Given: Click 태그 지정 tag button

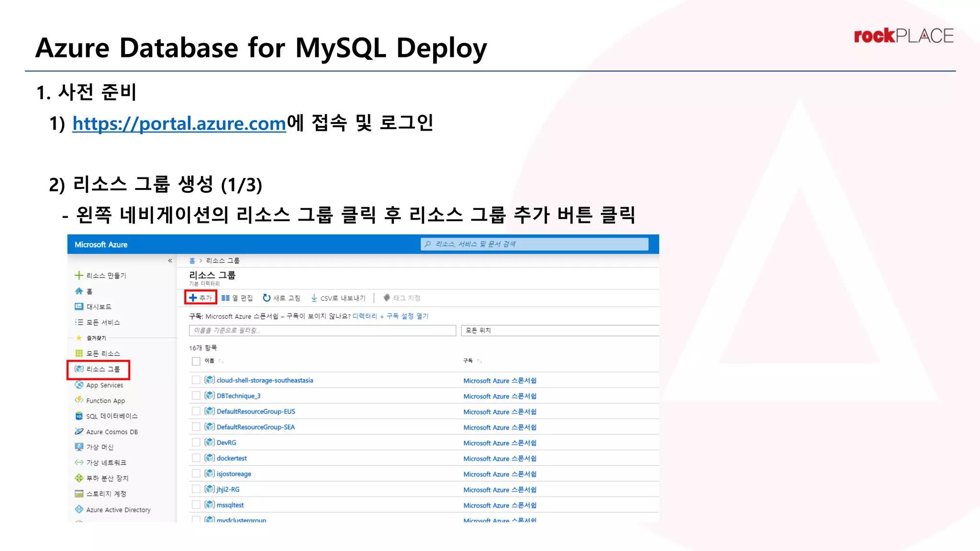Looking at the screenshot, I should tap(401, 298).
